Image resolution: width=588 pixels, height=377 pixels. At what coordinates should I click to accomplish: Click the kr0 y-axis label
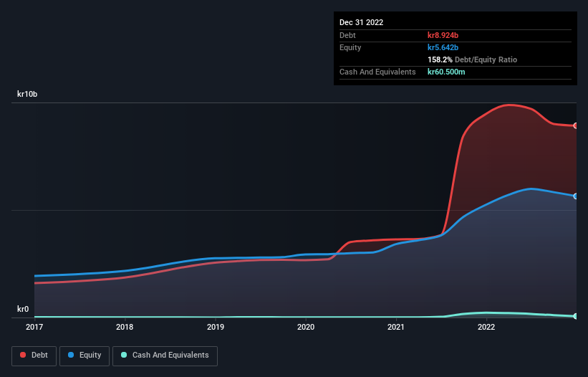tap(23, 309)
